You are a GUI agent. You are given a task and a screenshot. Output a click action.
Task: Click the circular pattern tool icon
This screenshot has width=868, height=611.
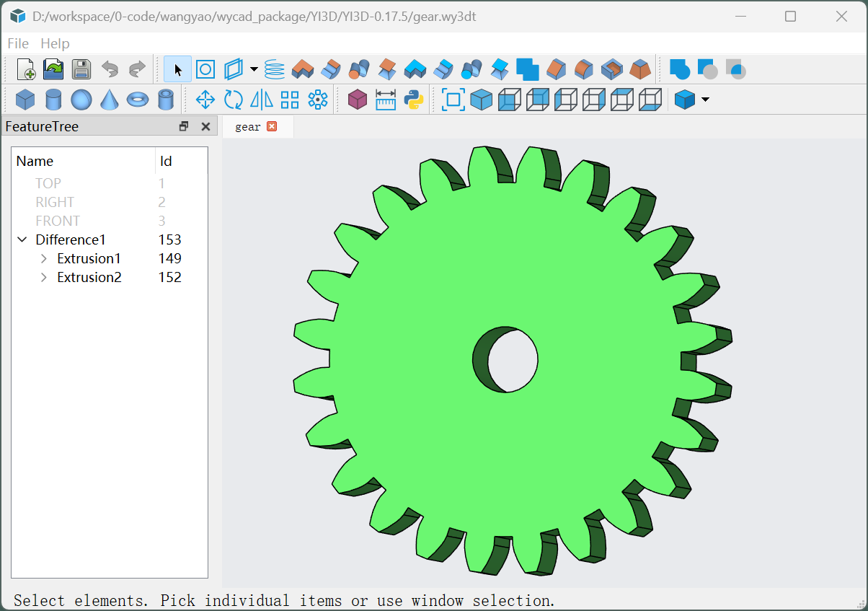(x=318, y=100)
